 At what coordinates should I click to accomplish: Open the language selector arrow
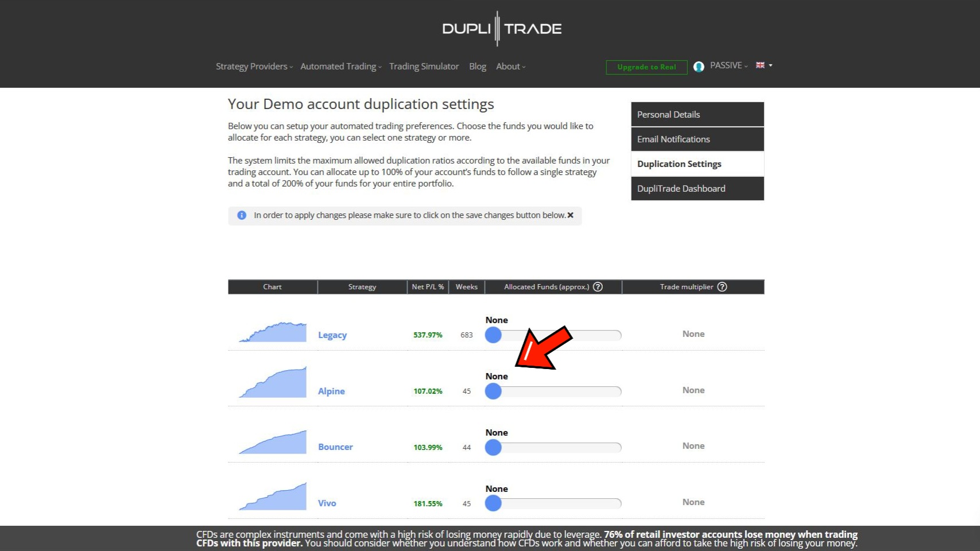770,65
